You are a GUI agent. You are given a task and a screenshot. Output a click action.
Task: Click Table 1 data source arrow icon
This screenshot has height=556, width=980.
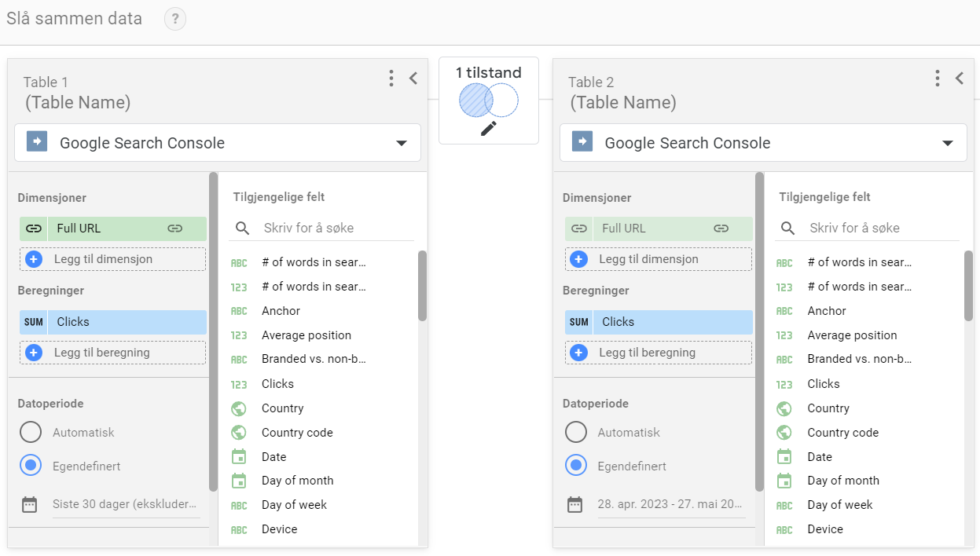36,142
